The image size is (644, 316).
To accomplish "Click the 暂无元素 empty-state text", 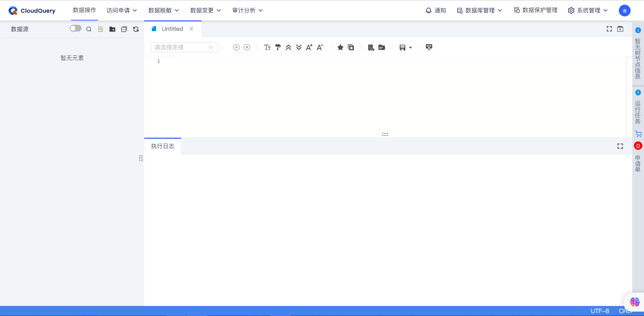I will point(72,58).
